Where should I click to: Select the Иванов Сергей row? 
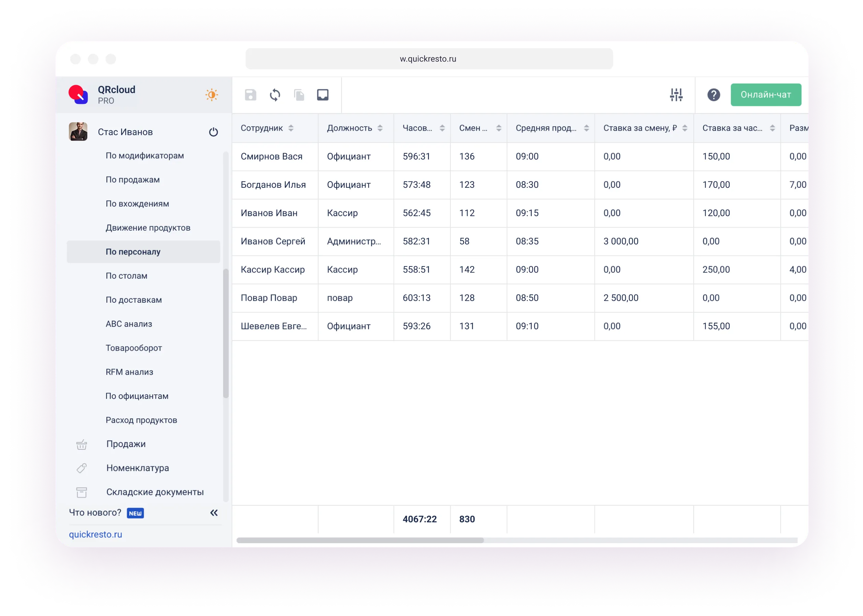click(x=273, y=241)
